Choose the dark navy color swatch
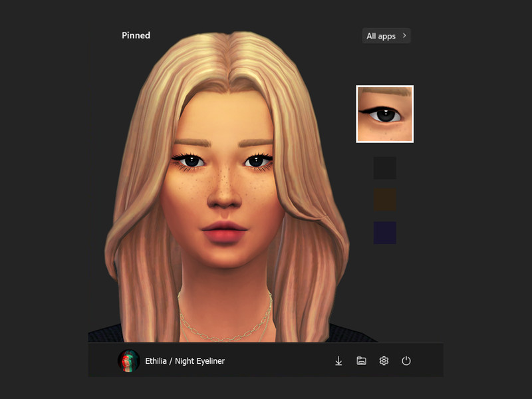532x399 pixels. pos(384,232)
